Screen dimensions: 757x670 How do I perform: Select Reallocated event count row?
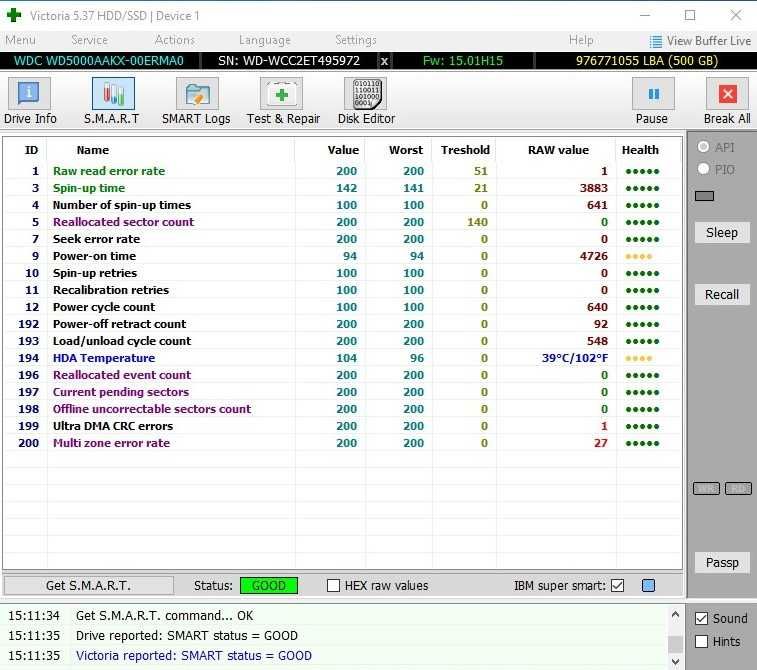[342, 375]
